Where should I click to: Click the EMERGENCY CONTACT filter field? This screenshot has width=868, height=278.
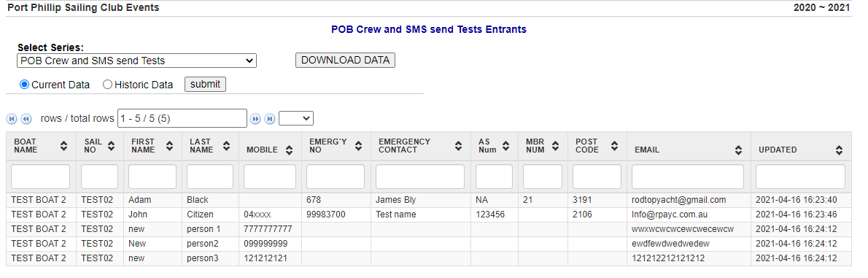(x=420, y=177)
